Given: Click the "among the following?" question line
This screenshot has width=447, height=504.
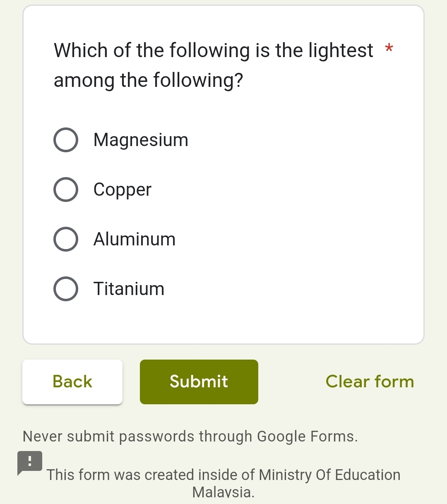Looking at the screenshot, I should 148,80.
